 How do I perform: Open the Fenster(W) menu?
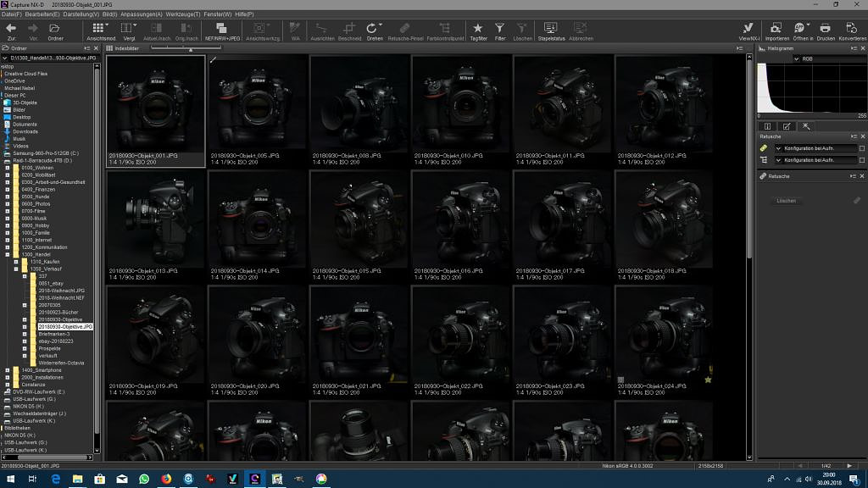(x=218, y=14)
